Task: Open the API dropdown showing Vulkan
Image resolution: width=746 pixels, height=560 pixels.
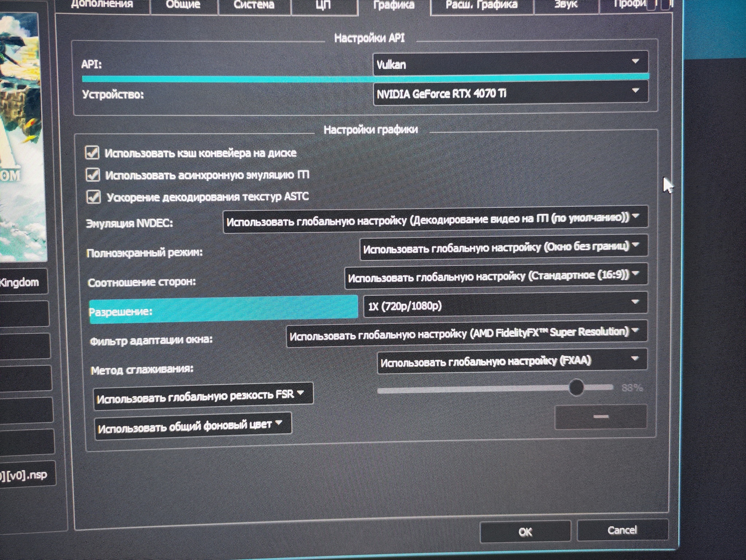Action: click(x=510, y=63)
